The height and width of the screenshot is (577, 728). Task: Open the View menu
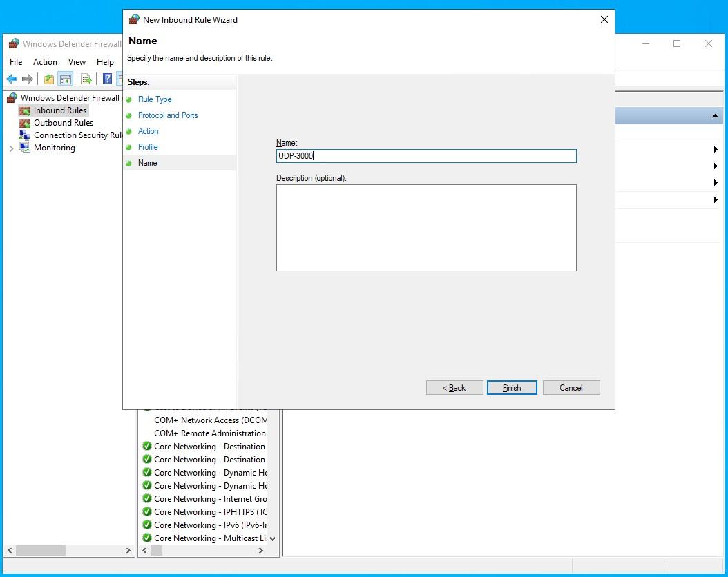[x=77, y=62]
